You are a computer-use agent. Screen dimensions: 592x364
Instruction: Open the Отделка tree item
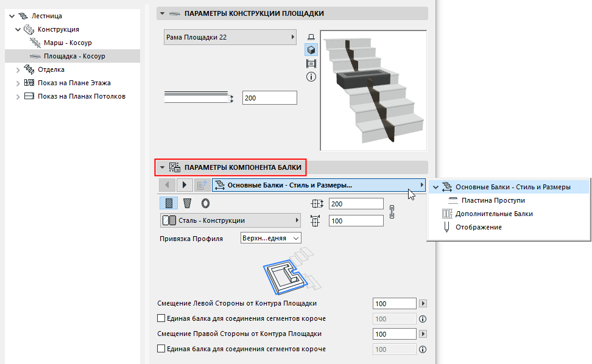(x=51, y=69)
